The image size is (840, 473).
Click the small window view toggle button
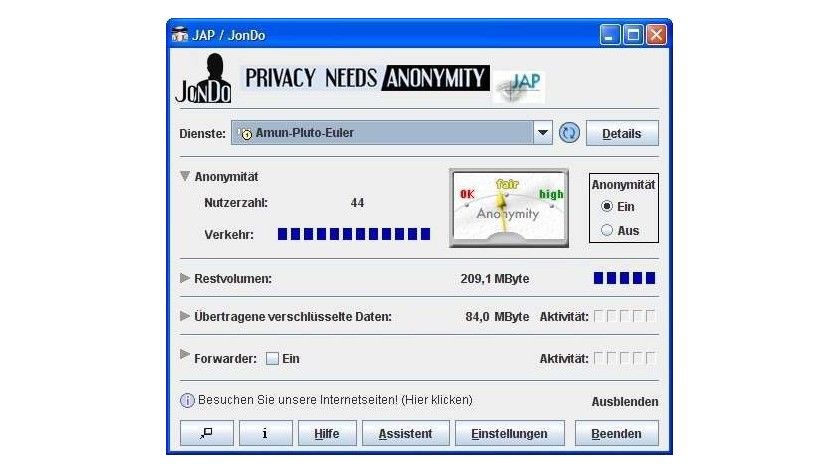(207, 433)
